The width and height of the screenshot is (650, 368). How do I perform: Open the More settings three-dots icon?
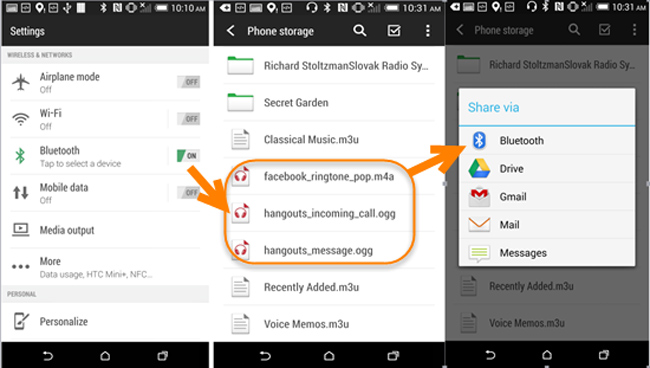pyautogui.click(x=20, y=266)
